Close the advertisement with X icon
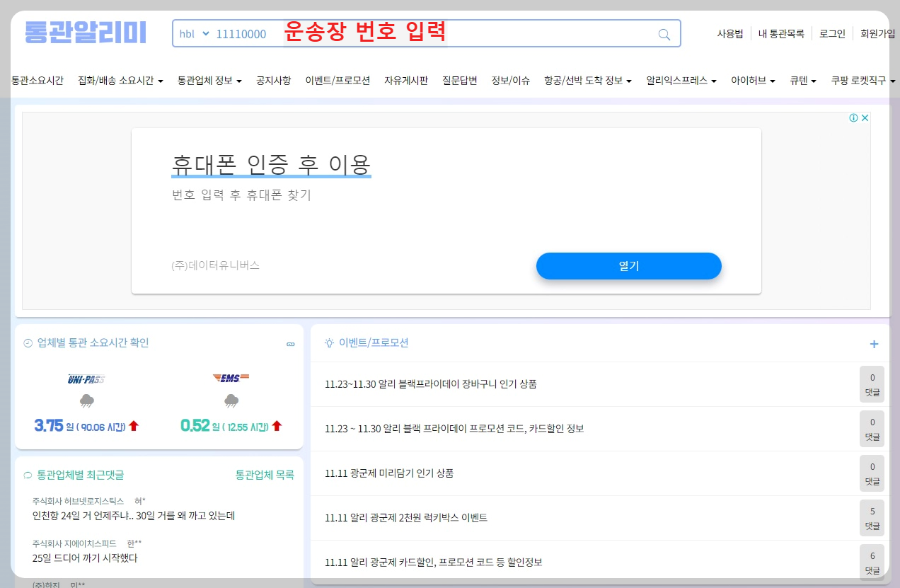The width and height of the screenshot is (900, 588). 865,118
